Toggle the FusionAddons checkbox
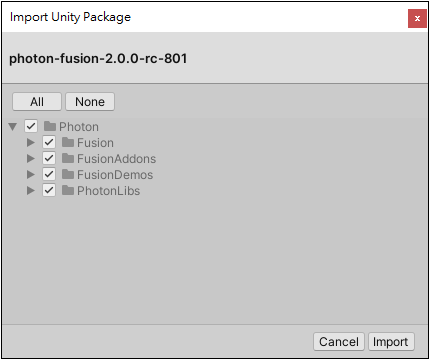The image size is (430, 360). coord(49,158)
